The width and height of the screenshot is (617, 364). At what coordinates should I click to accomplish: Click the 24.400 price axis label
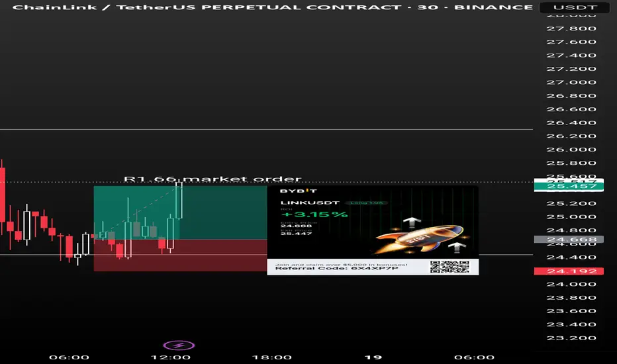tap(571, 257)
